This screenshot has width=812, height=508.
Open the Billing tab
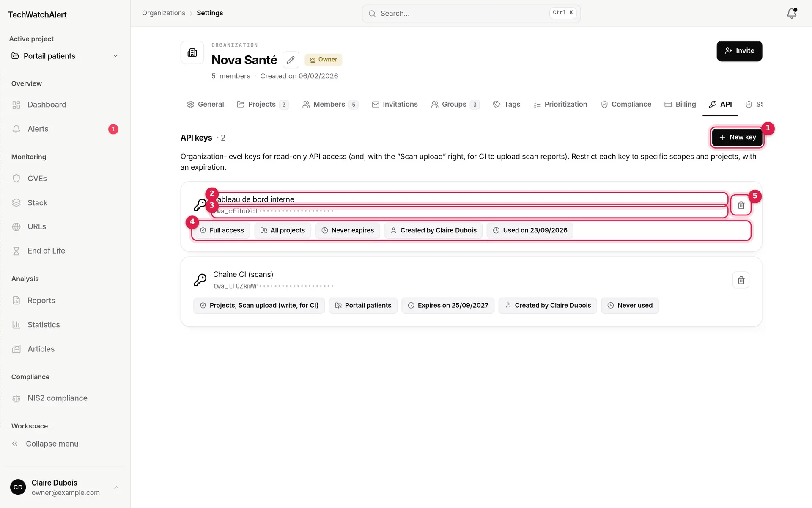pos(680,105)
